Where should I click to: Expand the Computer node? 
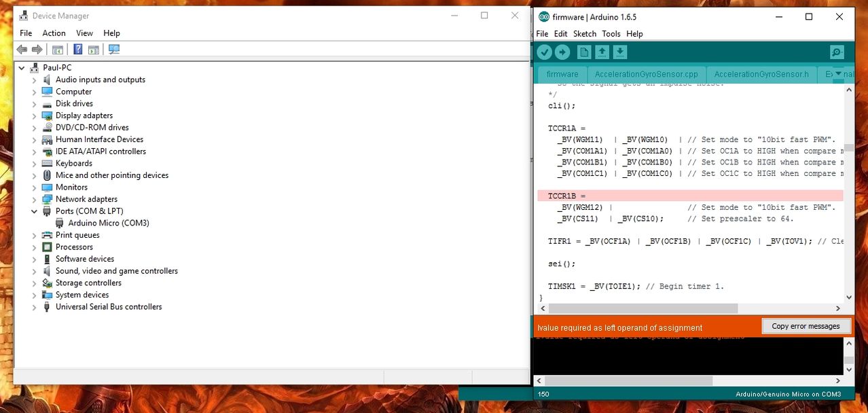tap(34, 92)
